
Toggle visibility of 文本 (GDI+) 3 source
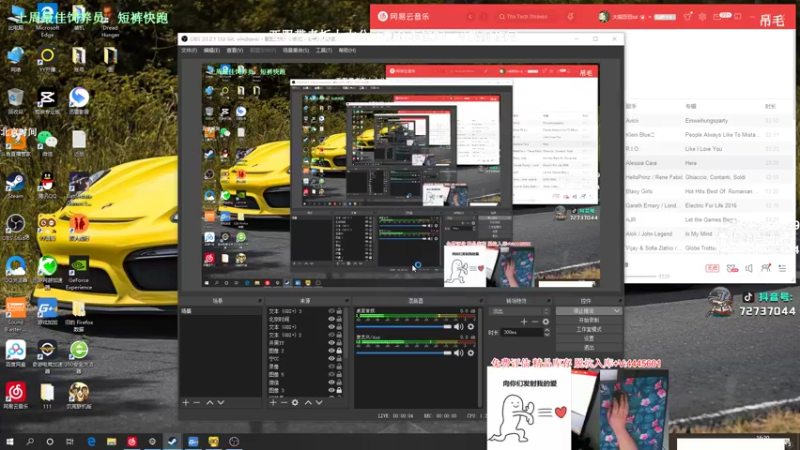pyautogui.click(x=332, y=311)
